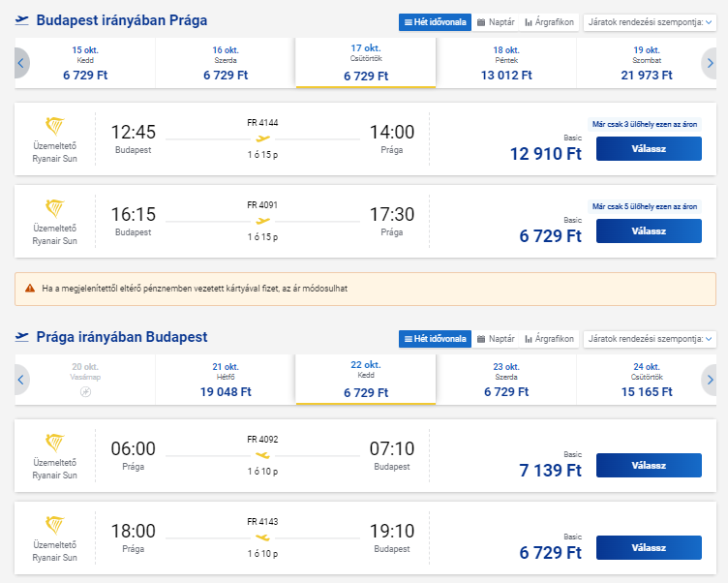Select the 15 okt. Kedd date tab
The image size is (728, 583).
tap(85, 63)
